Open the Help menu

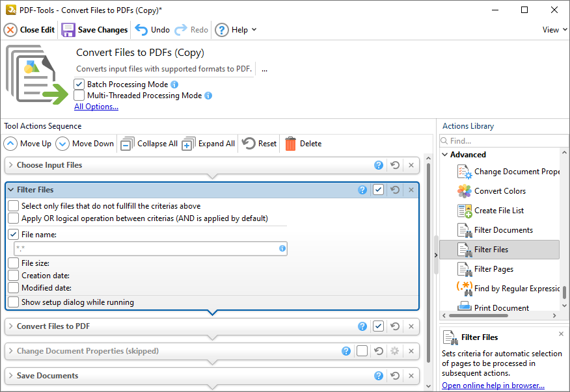click(x=236, y=29)
